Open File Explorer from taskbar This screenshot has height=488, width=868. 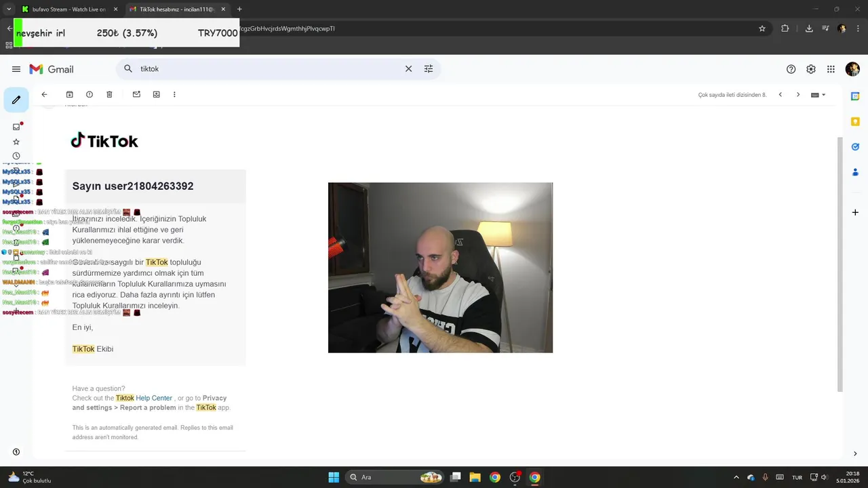click(x=475, y=477)
